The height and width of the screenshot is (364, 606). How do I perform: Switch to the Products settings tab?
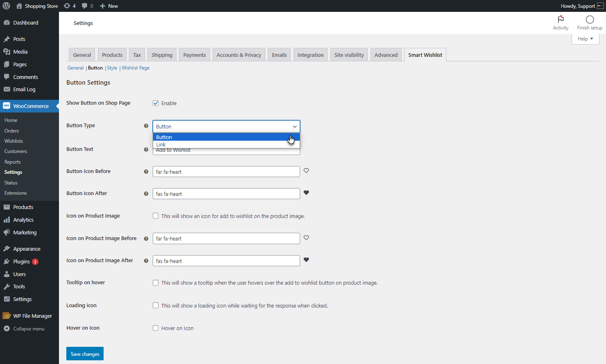(x=112, y=55)
